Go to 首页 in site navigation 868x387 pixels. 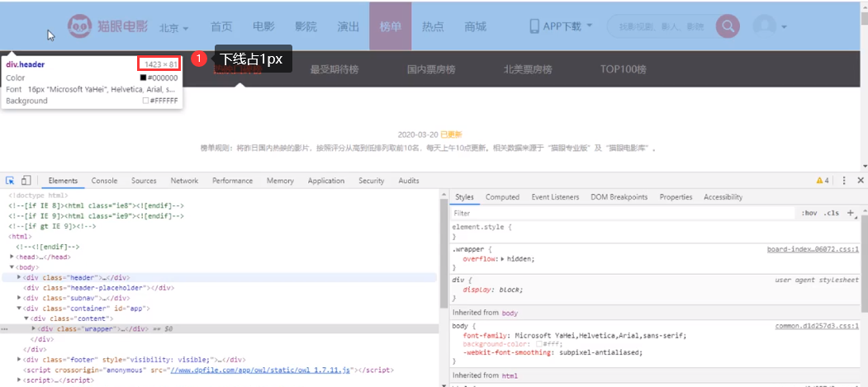point(221,26)
